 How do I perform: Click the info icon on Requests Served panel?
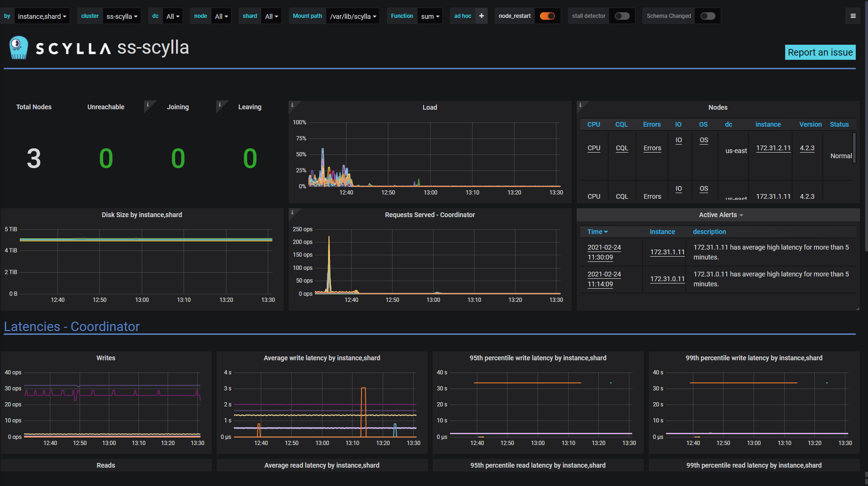(293, 212)
